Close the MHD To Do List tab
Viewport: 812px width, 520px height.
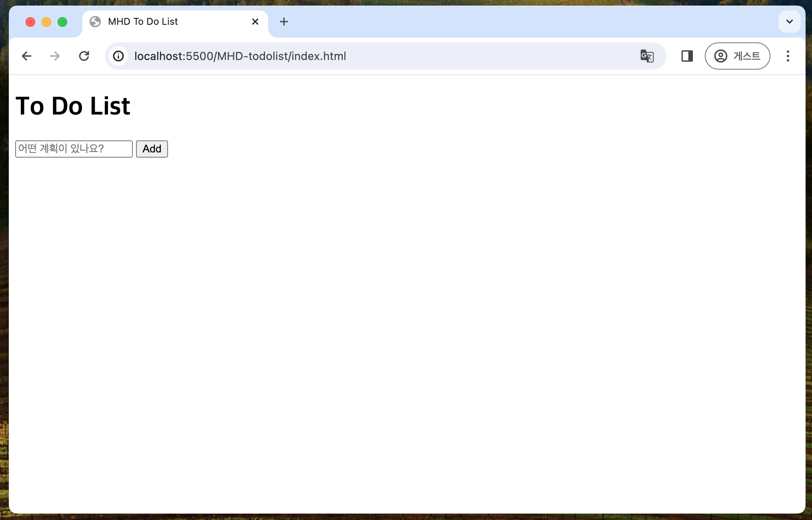pos(255,22)
